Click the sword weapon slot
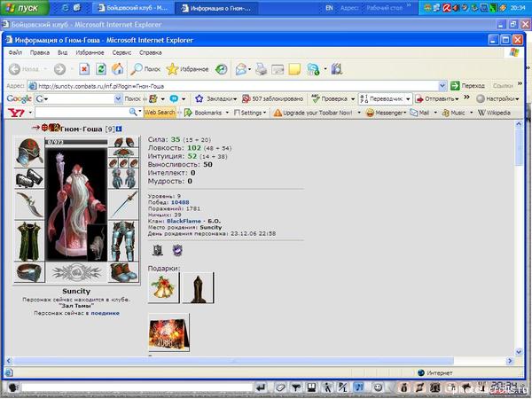The width and height of the screenshot is (532, 399). tap(123, 204)
